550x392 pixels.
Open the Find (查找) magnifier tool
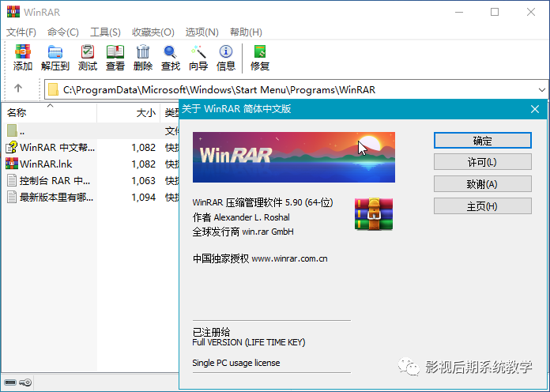point(171,58)
